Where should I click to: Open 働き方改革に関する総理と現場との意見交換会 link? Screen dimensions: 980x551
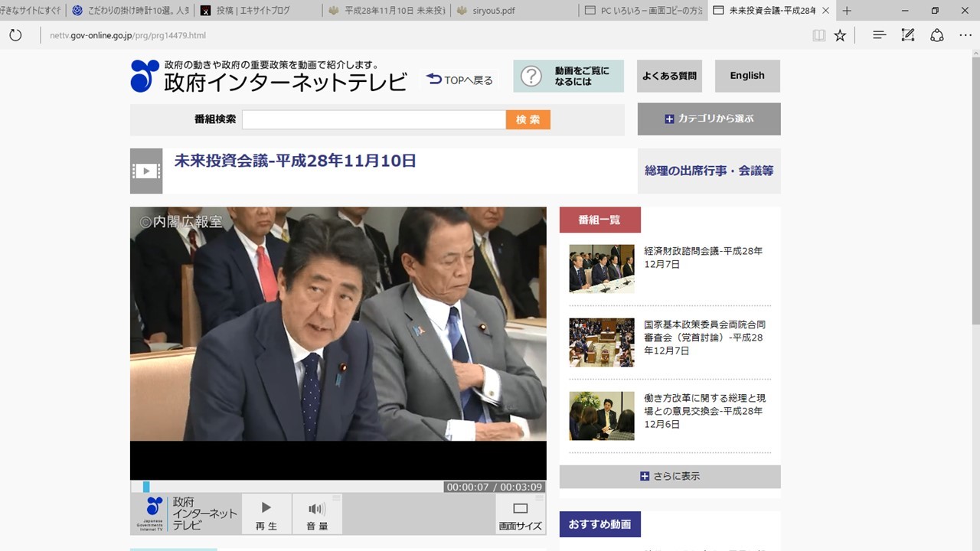pyautogui.click(x=705, y=411)
